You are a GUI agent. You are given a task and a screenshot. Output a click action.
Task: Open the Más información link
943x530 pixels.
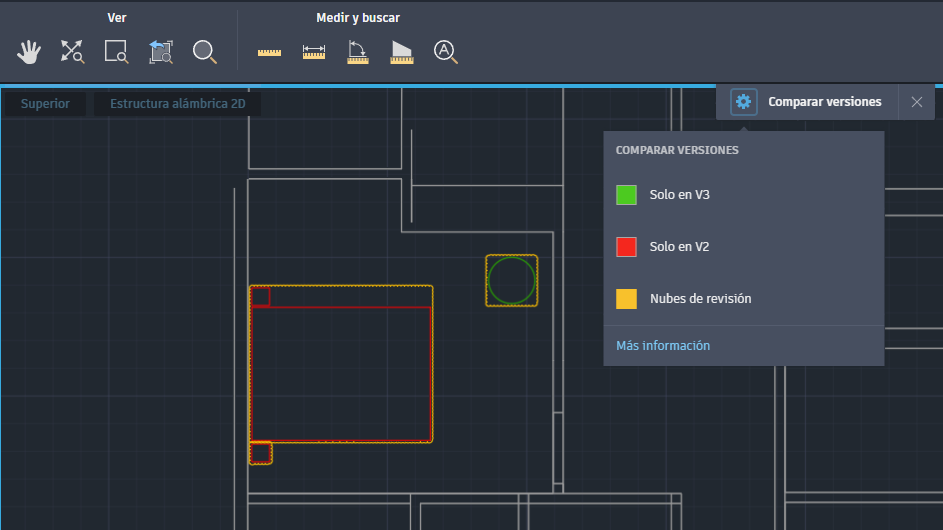tap(663, 345)
